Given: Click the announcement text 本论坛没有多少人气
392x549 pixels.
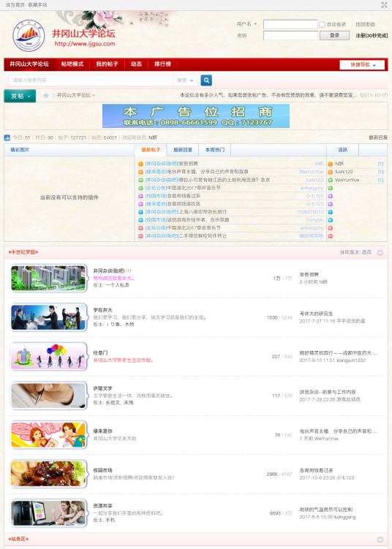Looking at the screenshot, I should pyautogui.click(x=269, y=95).
